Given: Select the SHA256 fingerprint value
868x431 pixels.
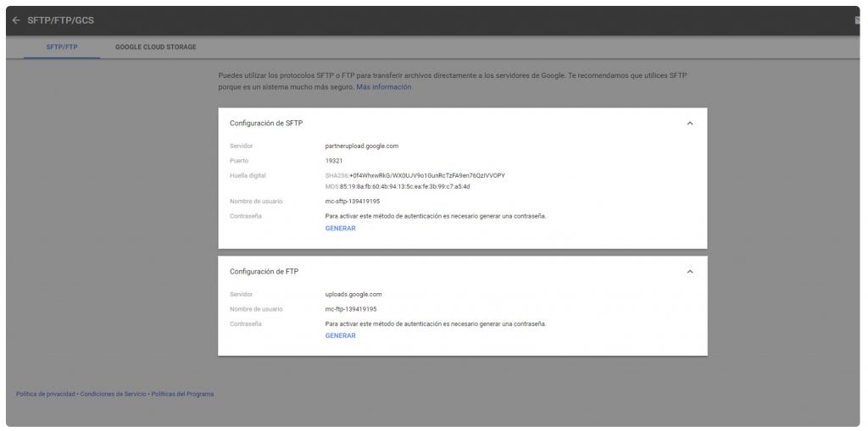Looking at the screenshot, I should tap(427, 176).
